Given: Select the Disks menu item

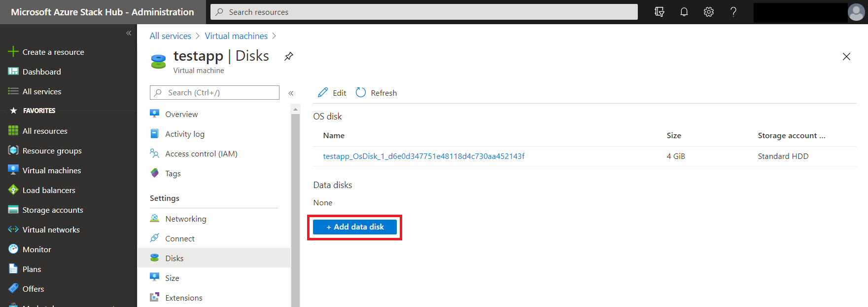Looking at the screenshot, I should pyautogui.click(x=214, y=258).
